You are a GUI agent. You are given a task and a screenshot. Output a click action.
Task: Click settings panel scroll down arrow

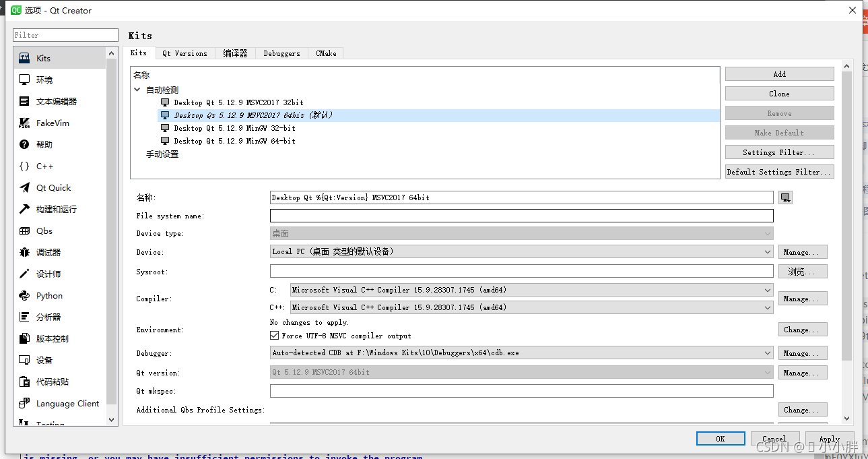pyautogui.click(x=846, y=419)
